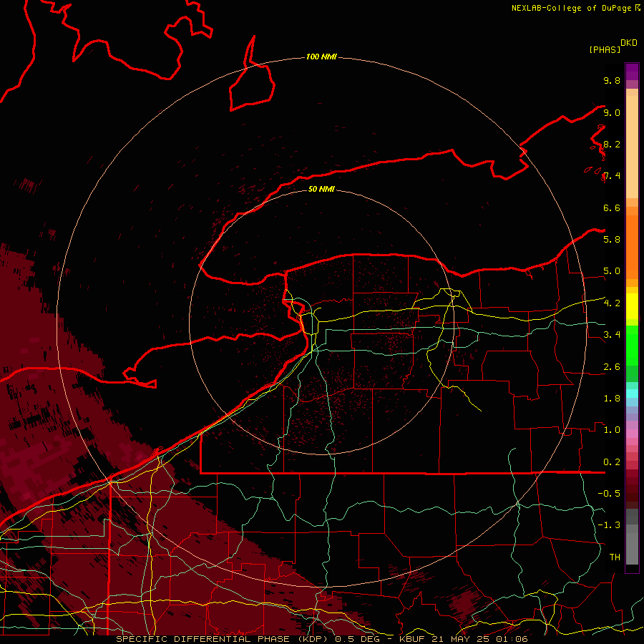Image resolution: width=644 pixels, height=644 pixels.
Task: Click the "100 NMI" range ring label
Action: tap(321, 57)
